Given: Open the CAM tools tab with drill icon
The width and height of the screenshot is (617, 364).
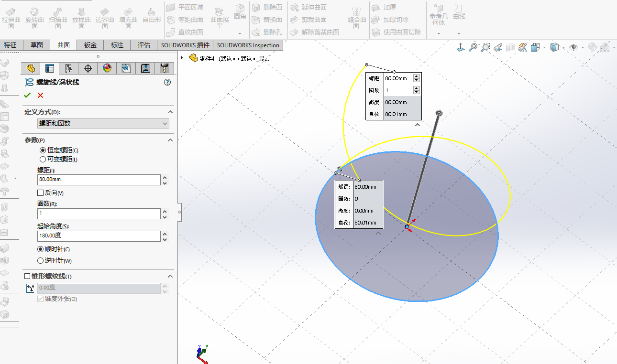Looking at the screenshot, I should click(165, 68).
